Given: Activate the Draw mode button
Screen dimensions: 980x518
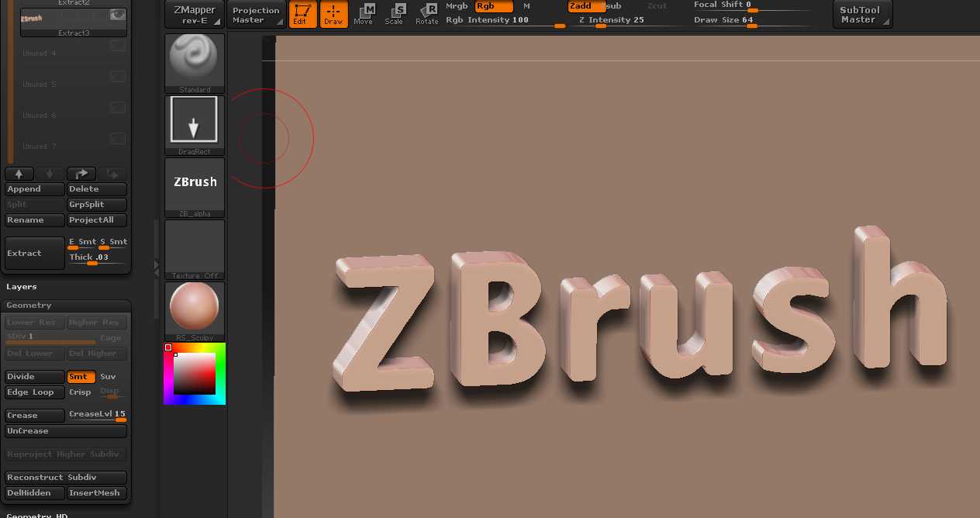Looking at the screenshot, I should (x=333, y=14).
